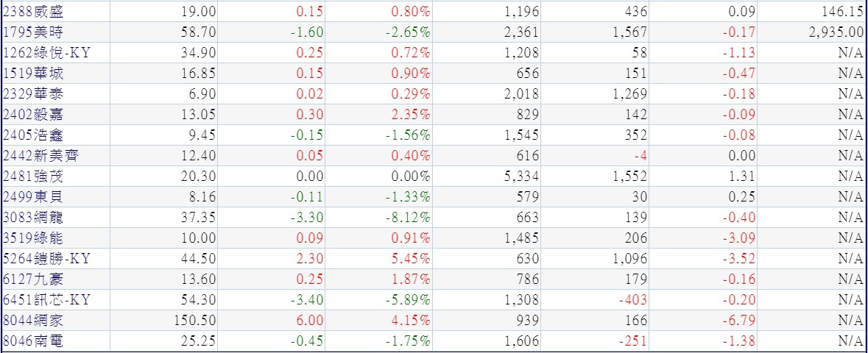
Task: Click the price cell 44.50
Action: 198,259
